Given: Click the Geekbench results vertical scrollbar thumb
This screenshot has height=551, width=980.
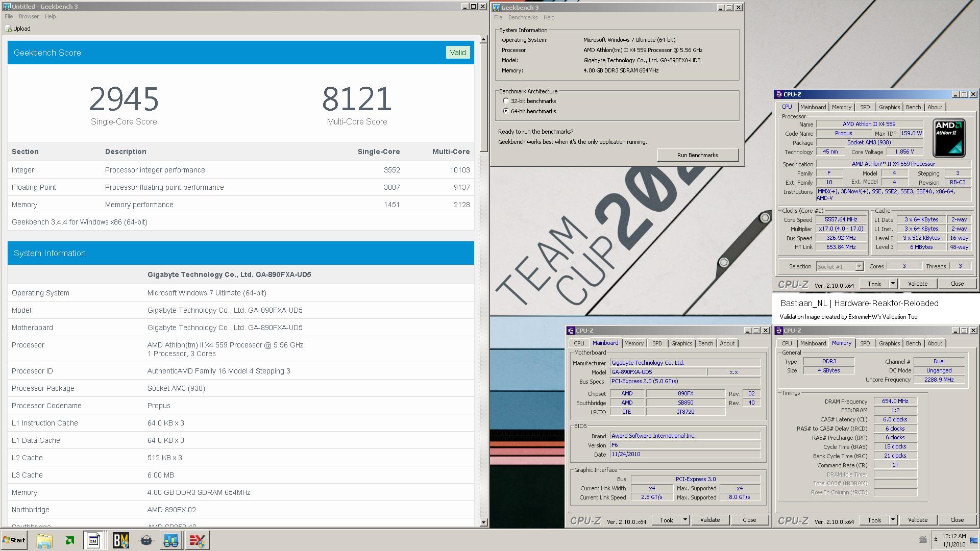Looking at the screenshot, I should (x=483, y=97).
